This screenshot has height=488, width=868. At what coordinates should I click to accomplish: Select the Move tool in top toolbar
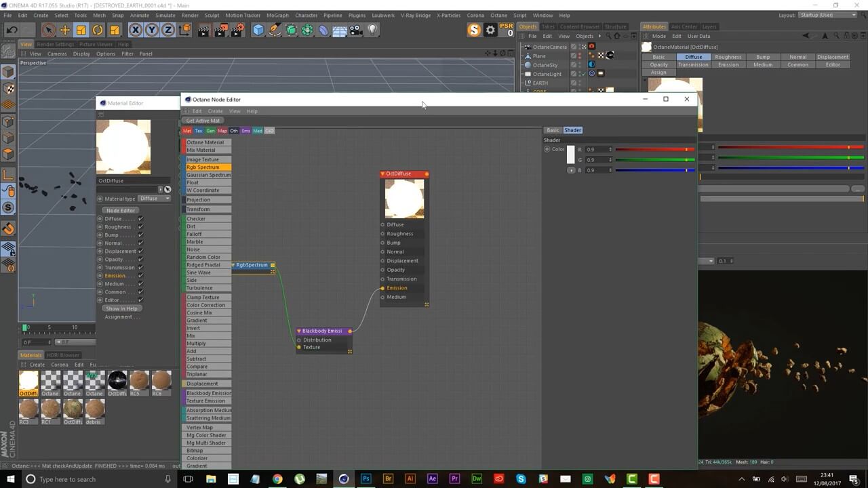pyautogui.click(x=65, y=30)
